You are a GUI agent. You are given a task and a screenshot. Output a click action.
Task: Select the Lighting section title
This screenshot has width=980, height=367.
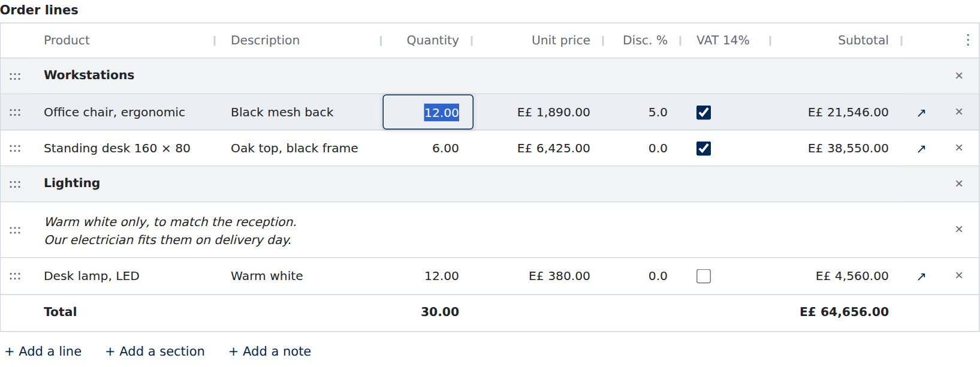(x=72, y=183)
